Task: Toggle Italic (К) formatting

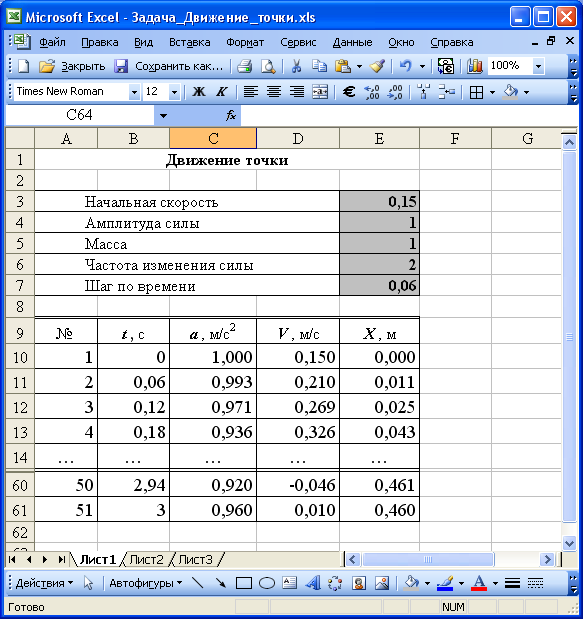Action: [221, 92]
